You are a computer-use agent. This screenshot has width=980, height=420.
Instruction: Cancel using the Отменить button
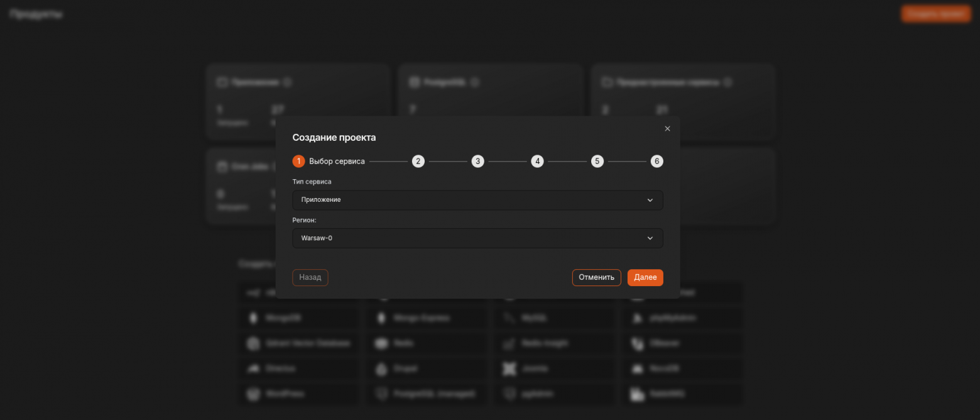pyautogui.click(x=596, y=277)
